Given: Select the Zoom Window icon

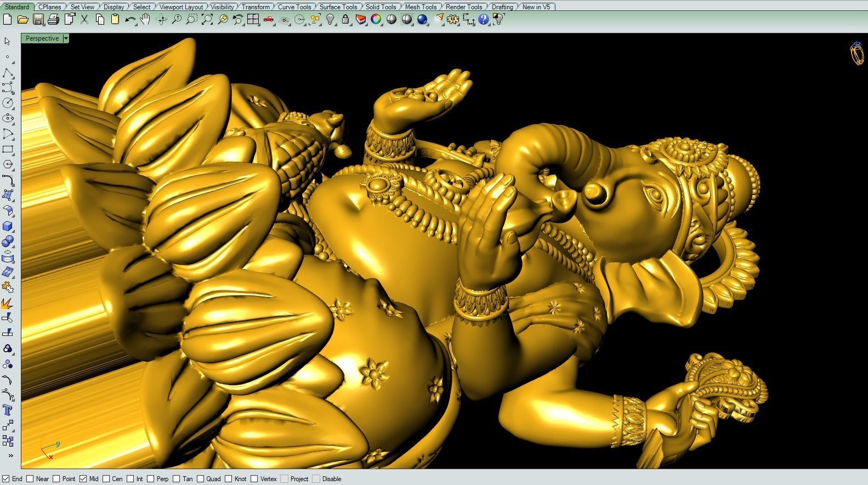Looking at the screenshot, I should click(191, 20).
